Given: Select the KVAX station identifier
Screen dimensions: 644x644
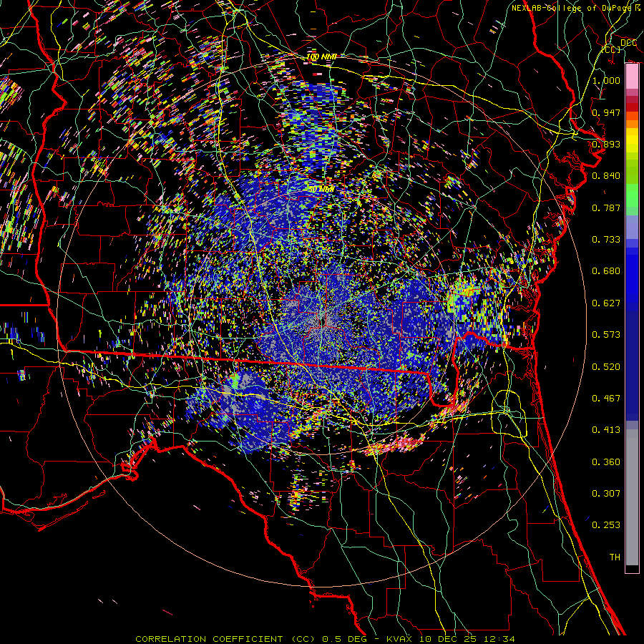Looking at the screenshot, I should point(401,639).
